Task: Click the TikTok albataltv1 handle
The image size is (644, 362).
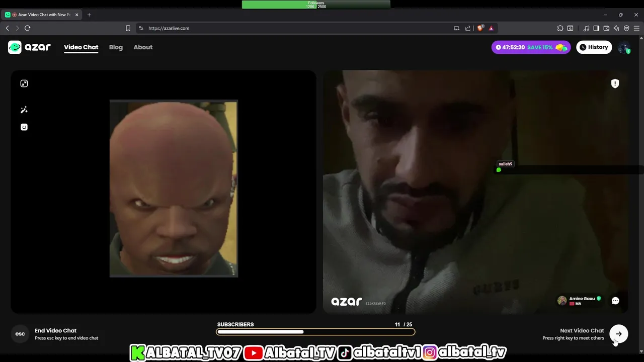Action: (x=379, y=353)
